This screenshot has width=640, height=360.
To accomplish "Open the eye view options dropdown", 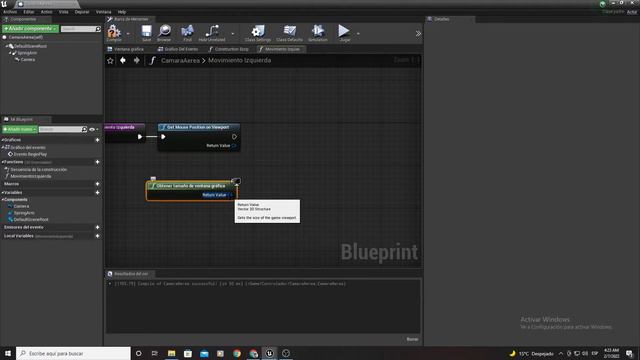I will click(93, 129).
